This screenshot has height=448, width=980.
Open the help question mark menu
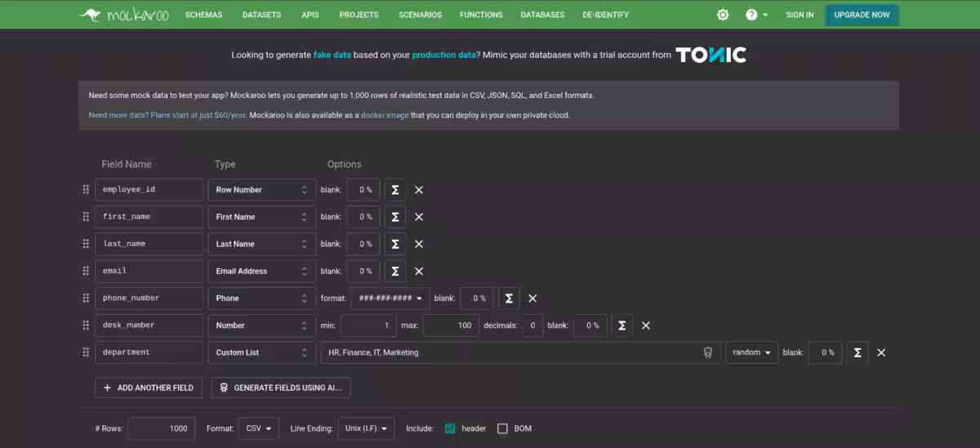(x=756, y=15)
